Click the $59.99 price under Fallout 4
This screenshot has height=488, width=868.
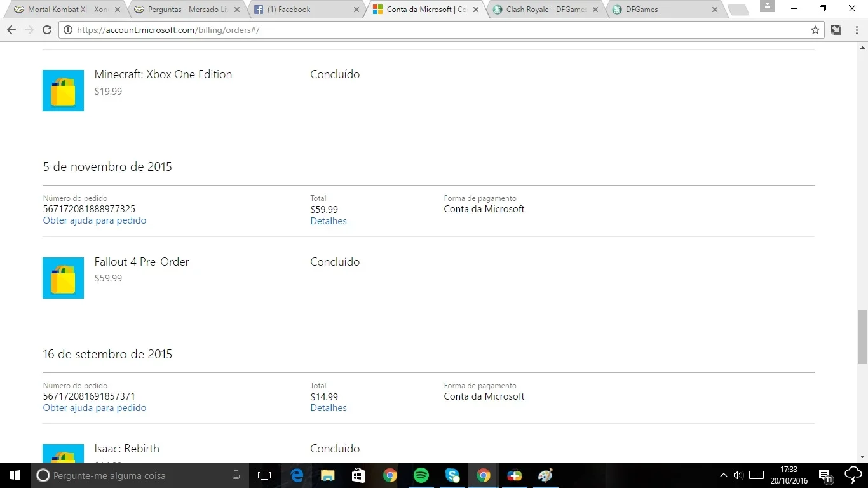pyautogui.click(x=108, y=278)
